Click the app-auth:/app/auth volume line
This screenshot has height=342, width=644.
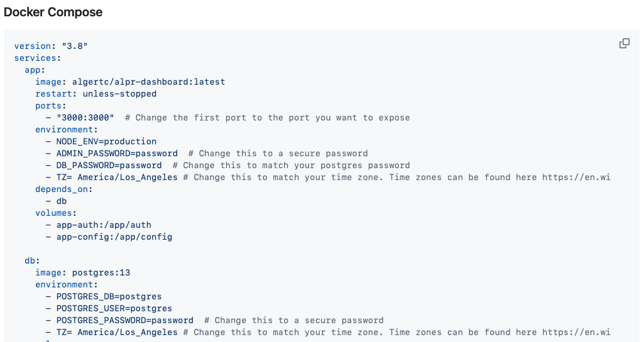(x=104, y=225)
